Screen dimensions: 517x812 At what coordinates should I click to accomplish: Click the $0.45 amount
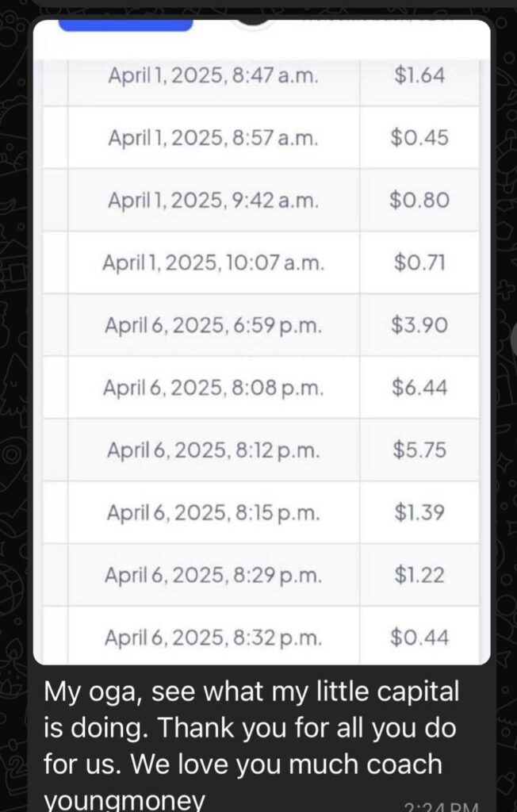click(419, 138)
